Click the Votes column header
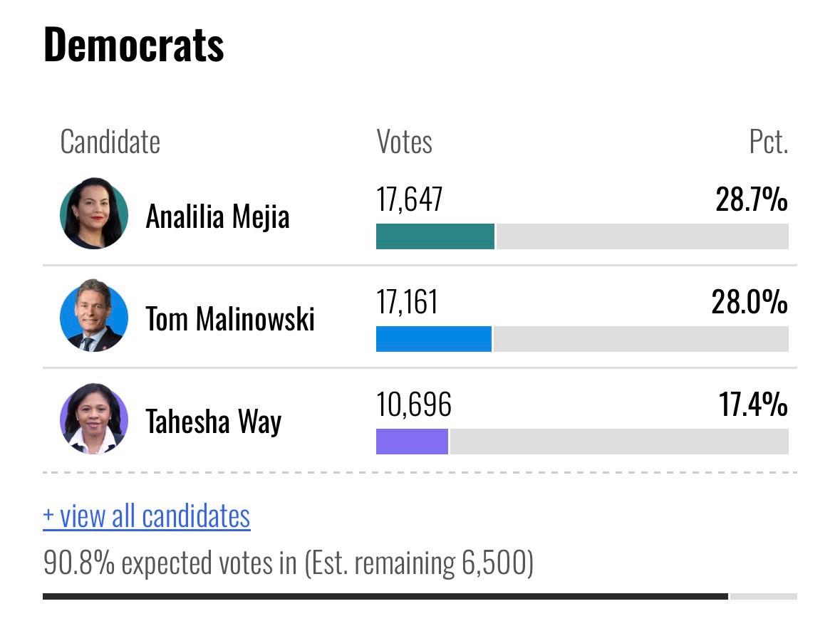Screen dimensions: 840x626 [404, 142]
